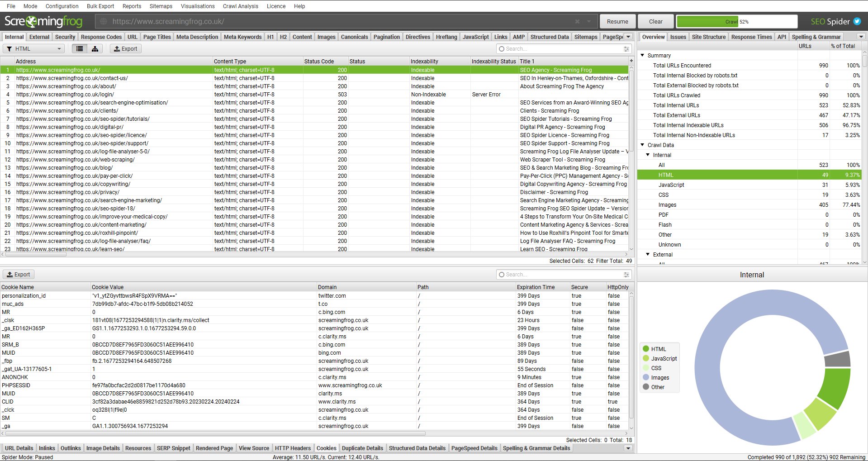Open search filter options in top table

coord(626,49)
